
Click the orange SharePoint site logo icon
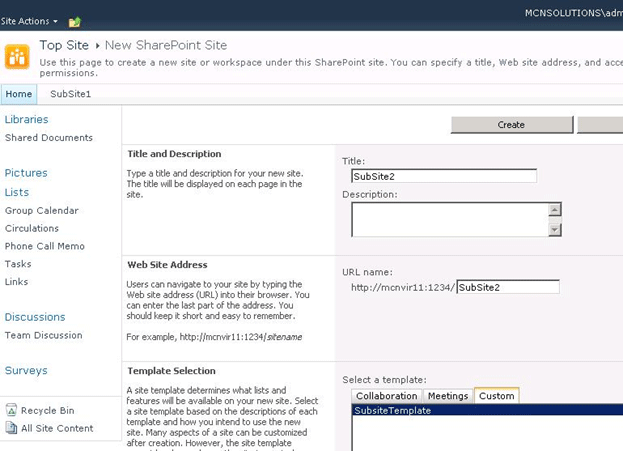click(x=17, y=57)
